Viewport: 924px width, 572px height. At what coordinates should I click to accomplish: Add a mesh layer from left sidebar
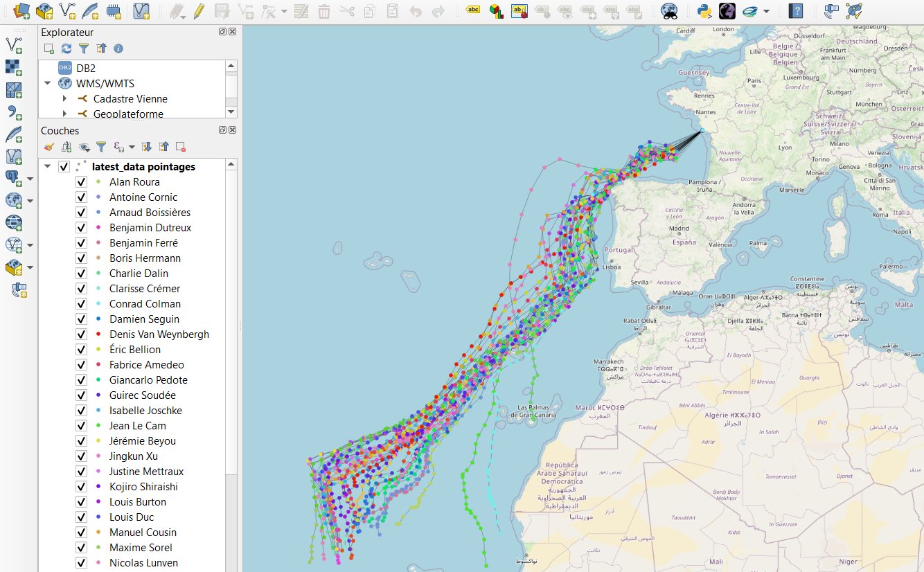click(14, 90)
